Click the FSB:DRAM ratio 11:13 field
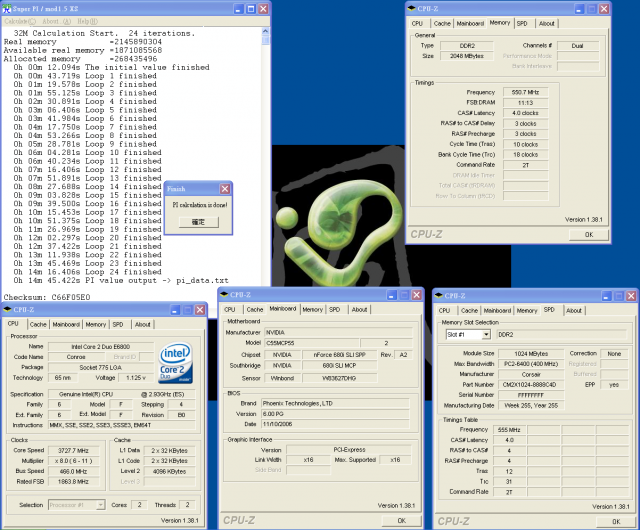640x530 pixels. click(x=525, y=102)
